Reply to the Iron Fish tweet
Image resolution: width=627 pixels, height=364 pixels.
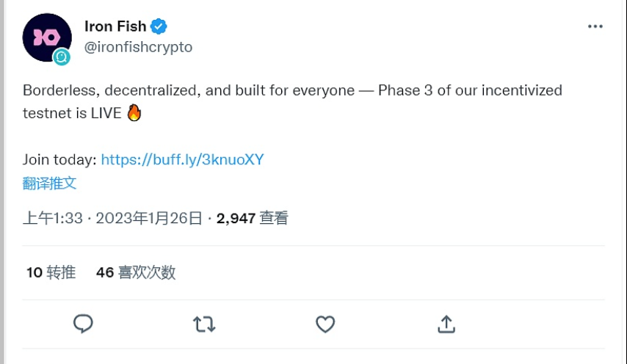tap(84, 324)
